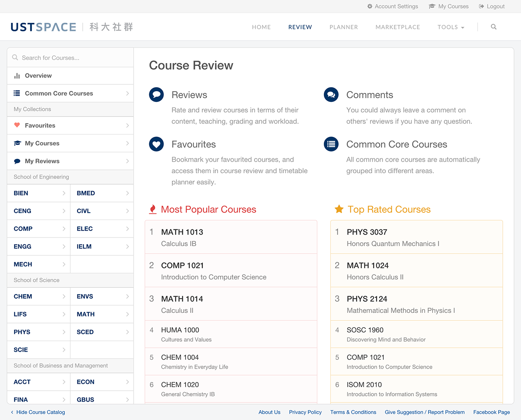Expand the MATH department chevron
Image resolution: width=521 pixels, height=420 pixels.
point(128,314)
